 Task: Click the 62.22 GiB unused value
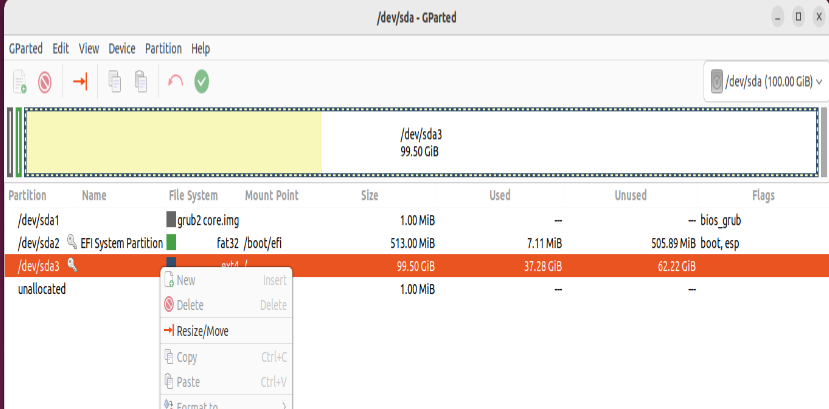pyautogui.click(x=677, y=266)
